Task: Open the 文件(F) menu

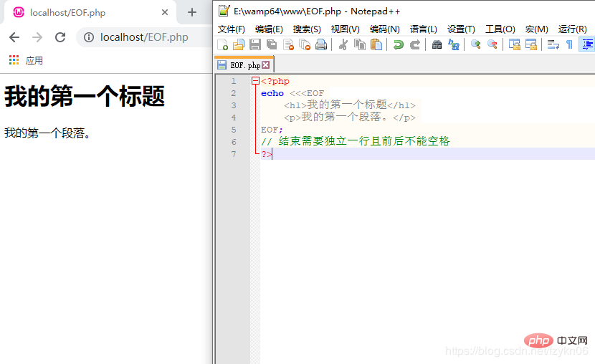Action: pos(231,29)
